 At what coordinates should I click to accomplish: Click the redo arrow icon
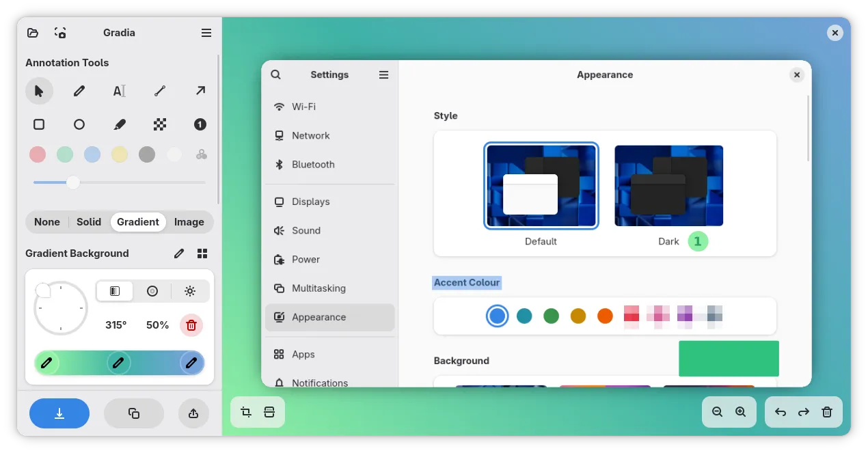point(804,412)
